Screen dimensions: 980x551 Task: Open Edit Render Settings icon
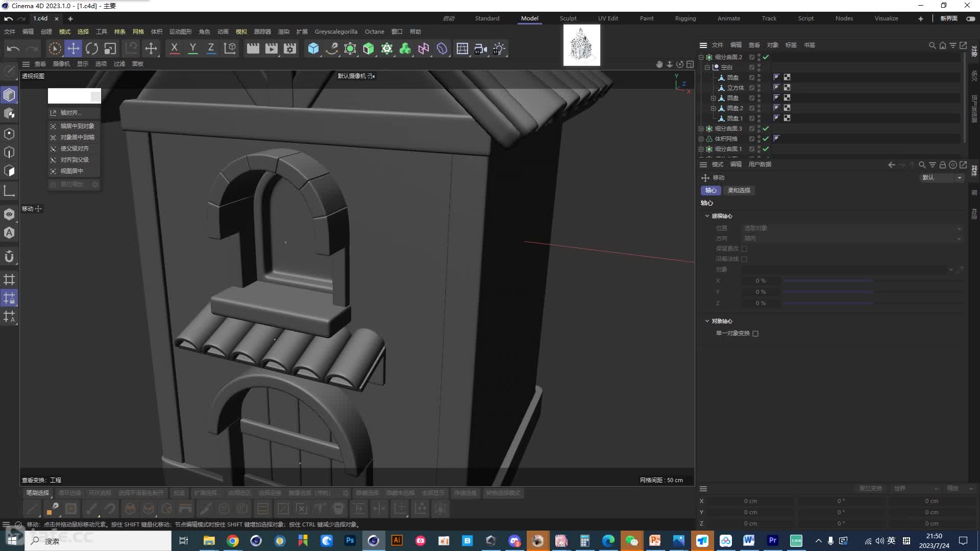(290, 48)
